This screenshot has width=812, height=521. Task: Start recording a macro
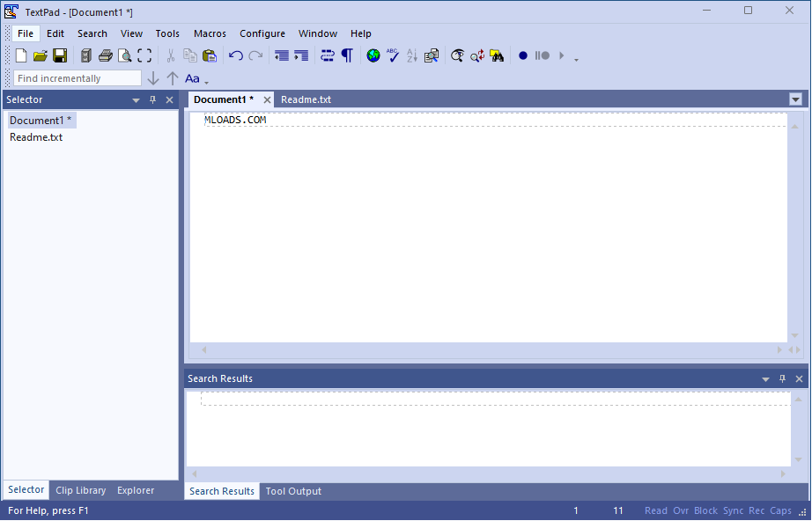point(523,55)
